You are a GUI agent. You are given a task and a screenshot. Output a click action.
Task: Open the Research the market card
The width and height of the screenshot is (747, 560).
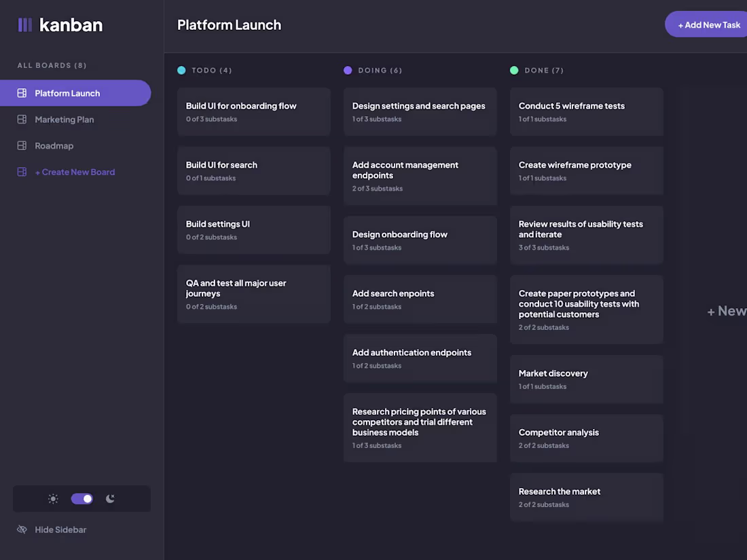point(586,497)
